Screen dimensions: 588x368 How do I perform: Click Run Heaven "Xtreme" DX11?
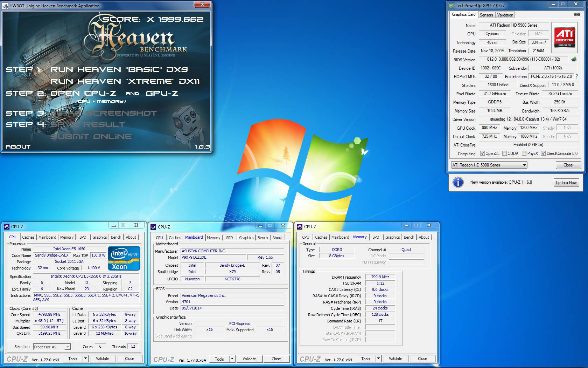coord(125,81)
